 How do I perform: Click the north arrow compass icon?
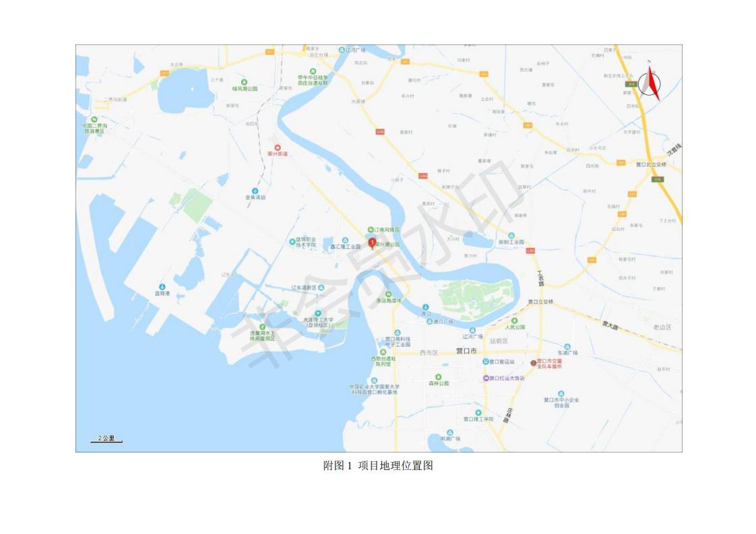(650, 82)
